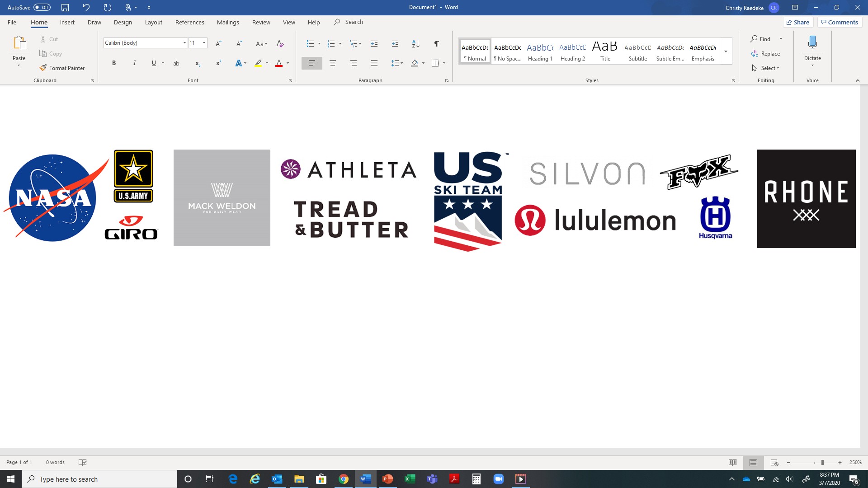
Task: Apply strikethrough formatting
Action: pos(176,63)
